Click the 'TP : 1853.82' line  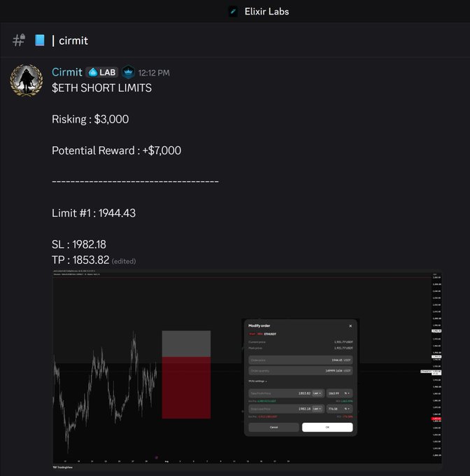point(80,260)
